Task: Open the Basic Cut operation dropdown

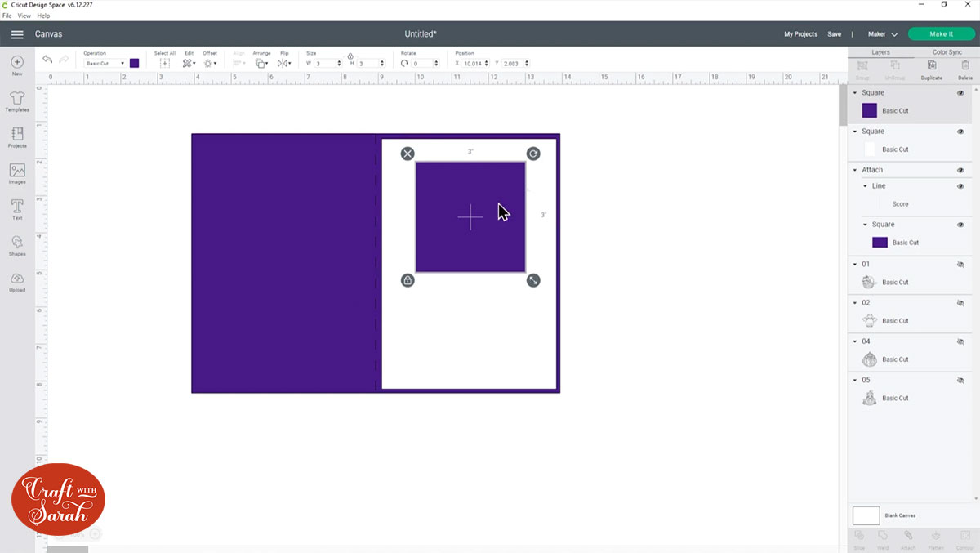Action: click(x=105, y=63)
